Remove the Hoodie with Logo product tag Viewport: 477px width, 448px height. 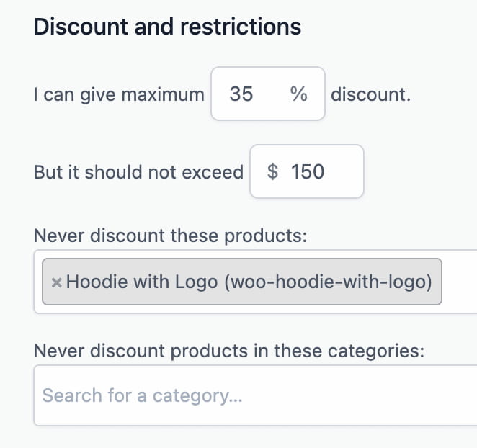(x=56, y=282)
